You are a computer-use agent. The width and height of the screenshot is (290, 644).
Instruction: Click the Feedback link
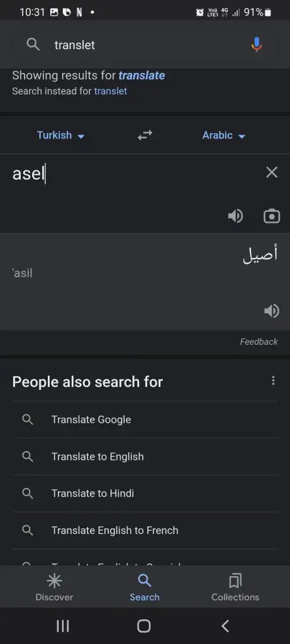259,341
